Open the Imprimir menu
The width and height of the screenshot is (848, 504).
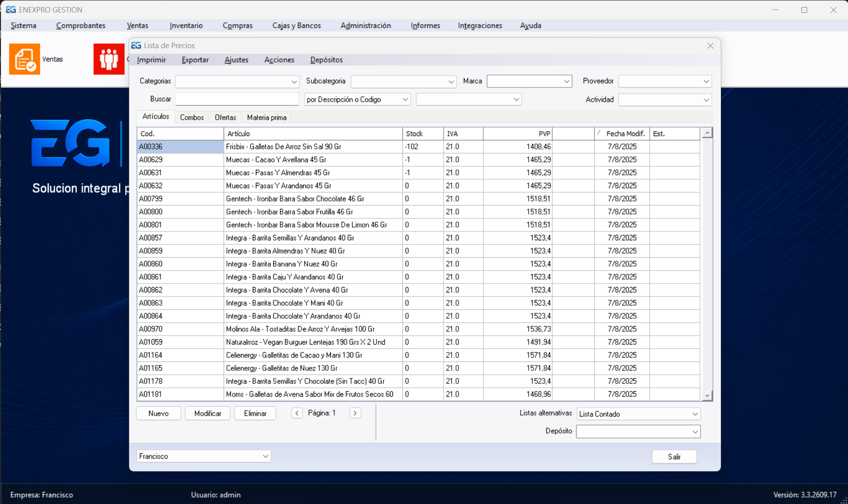152,60
